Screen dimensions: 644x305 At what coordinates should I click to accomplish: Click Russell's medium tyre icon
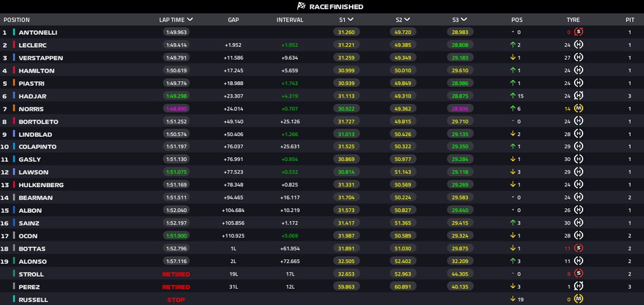click(579, 299)
